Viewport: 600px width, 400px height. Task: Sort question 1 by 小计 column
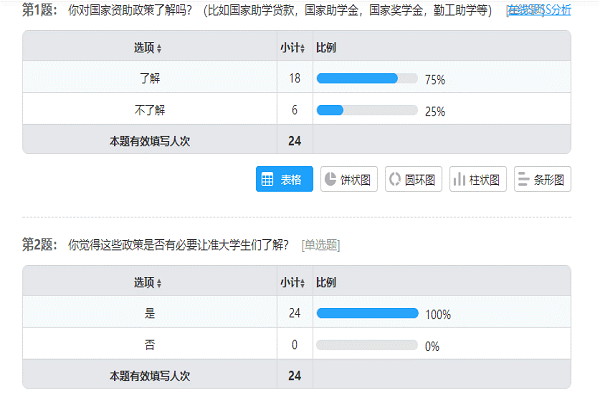click(x=294, y=48)
